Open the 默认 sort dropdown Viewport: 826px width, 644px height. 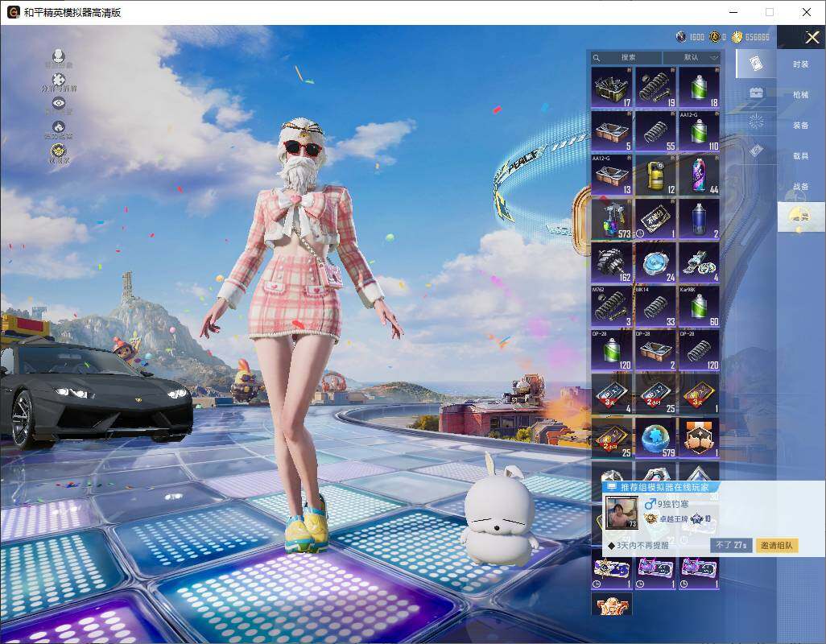click(x=692, y=57)
